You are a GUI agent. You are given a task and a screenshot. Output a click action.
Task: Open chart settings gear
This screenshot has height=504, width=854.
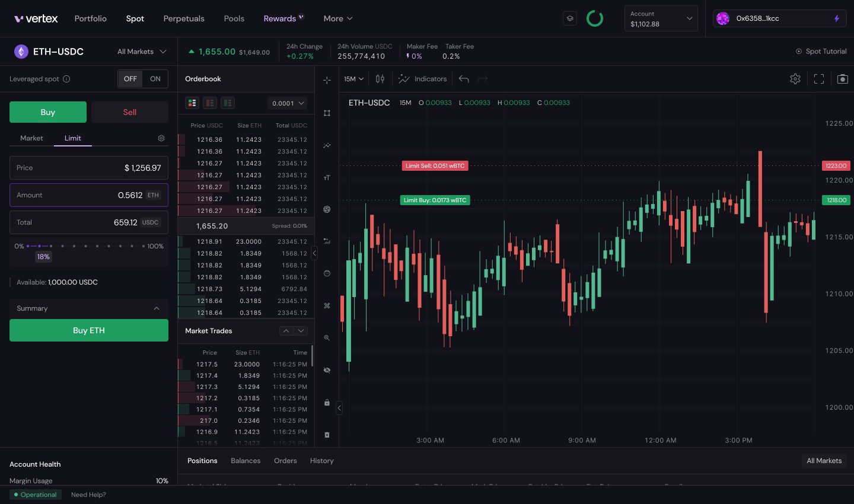795,79
